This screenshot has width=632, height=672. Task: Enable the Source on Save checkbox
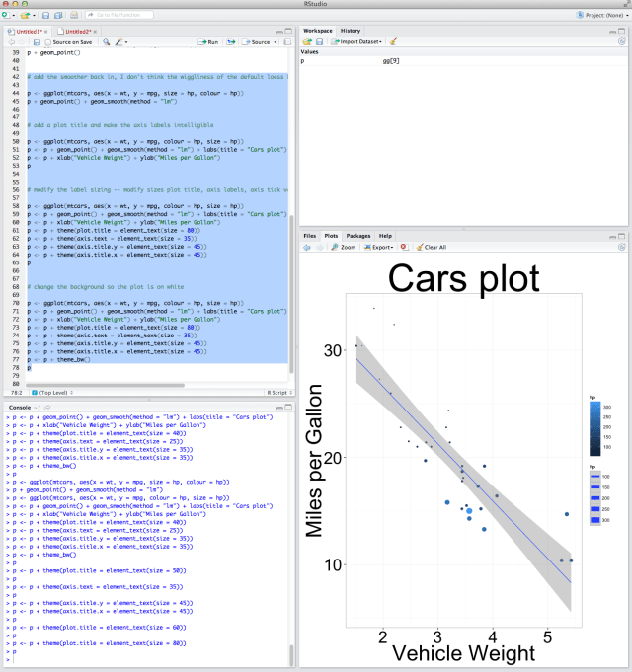click(x=48, y=42)
